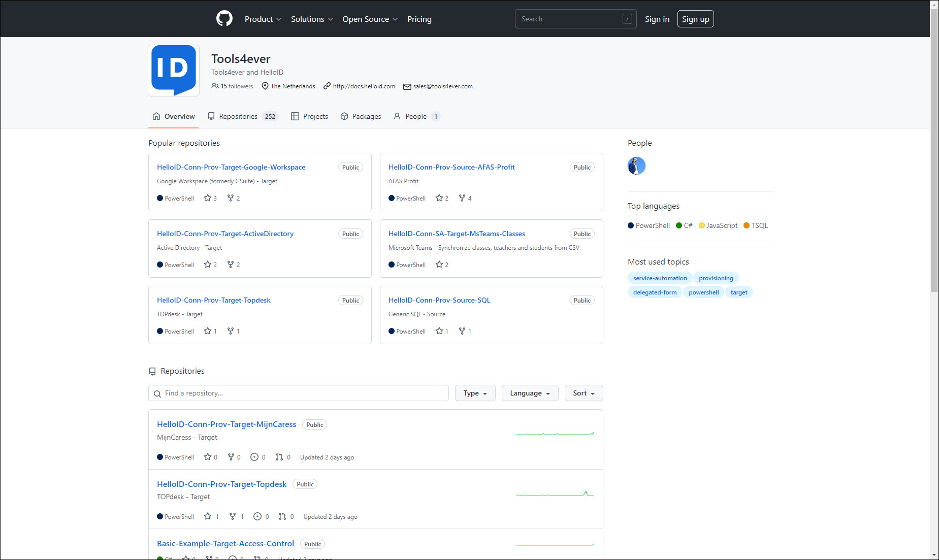Open the sales@tools4ever.com email link
939x560 pixels.
[x=443, y=86]
